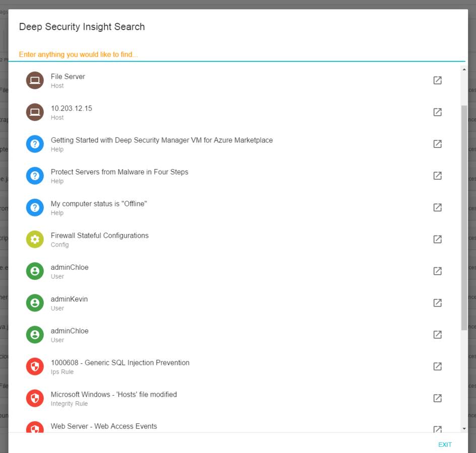Click the results list scrollbar thumb
The width and height of the screenshot is (476, 453).
464,217
